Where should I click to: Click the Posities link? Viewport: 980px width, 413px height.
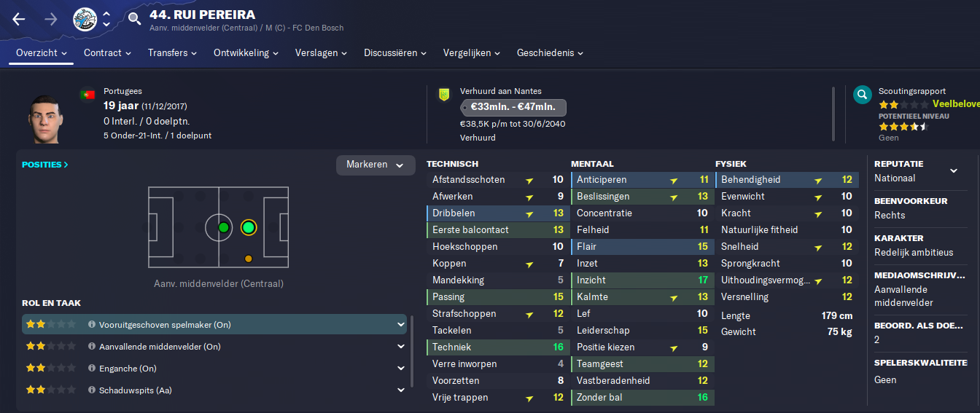pyautogui.click(x=45, y=165)
